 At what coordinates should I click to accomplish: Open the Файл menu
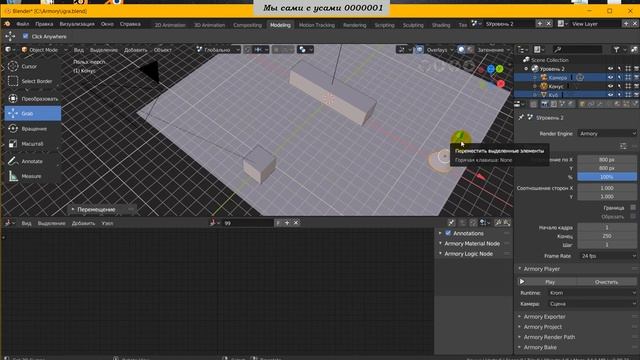point(22,24)
